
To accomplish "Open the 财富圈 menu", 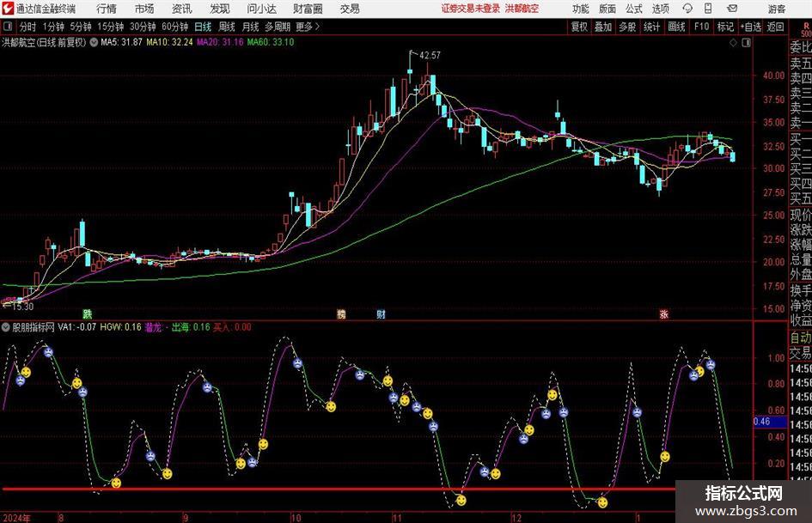I will pos(308,9).
